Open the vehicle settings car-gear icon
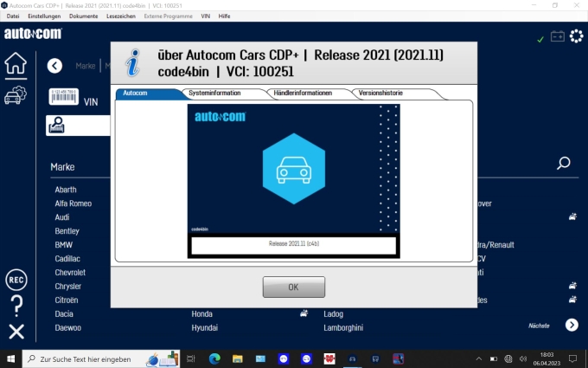The height and width of the screenshot is (368, 588). (16, 95)
